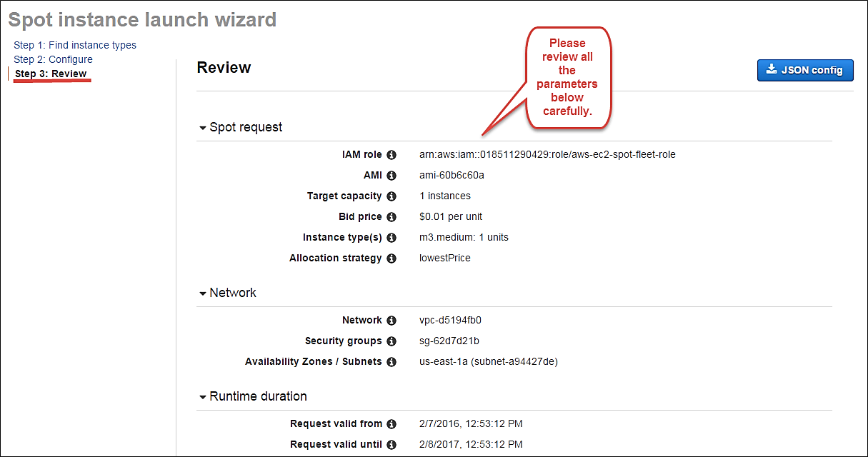868x457 pixels.
Task: Click the IAM role ARN value
Action: 547,154
